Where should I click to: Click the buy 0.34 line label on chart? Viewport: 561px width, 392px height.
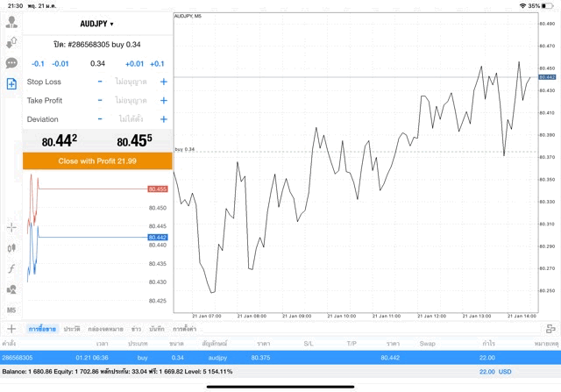tap(185, 149)
